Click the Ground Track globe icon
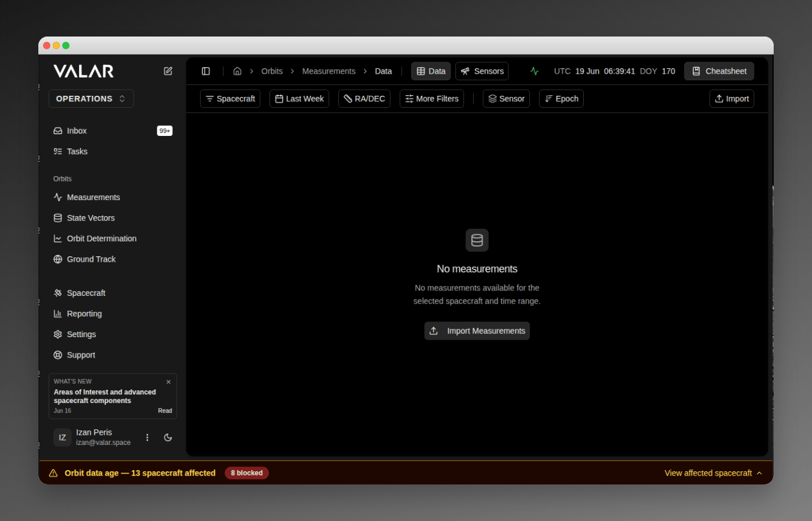812x521 pixels. pyautogui.click(x=58, y=259)
